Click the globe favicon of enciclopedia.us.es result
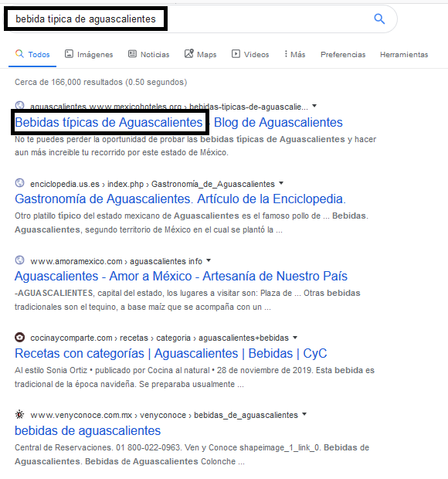Image resolution: width=448 pixels, height=479 pixels. pyautogui.click(x=19, y=183)
